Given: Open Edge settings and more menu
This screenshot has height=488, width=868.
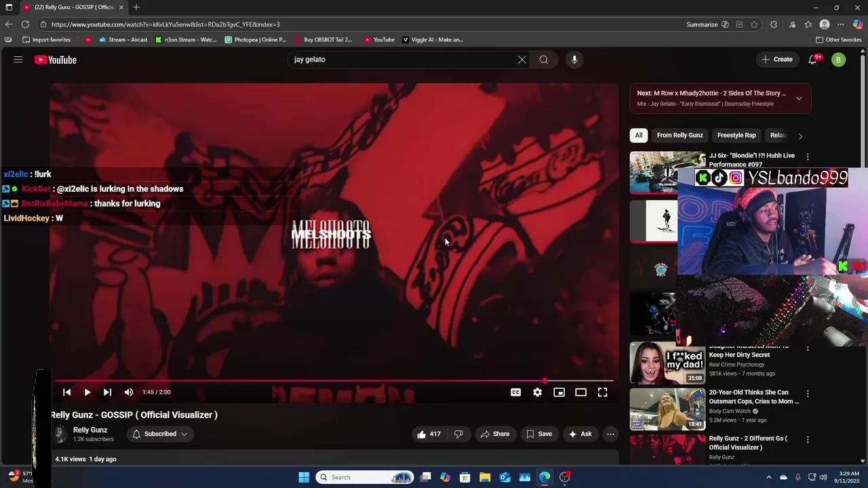Looking at the screenshot, I should (x=841, y=24).
